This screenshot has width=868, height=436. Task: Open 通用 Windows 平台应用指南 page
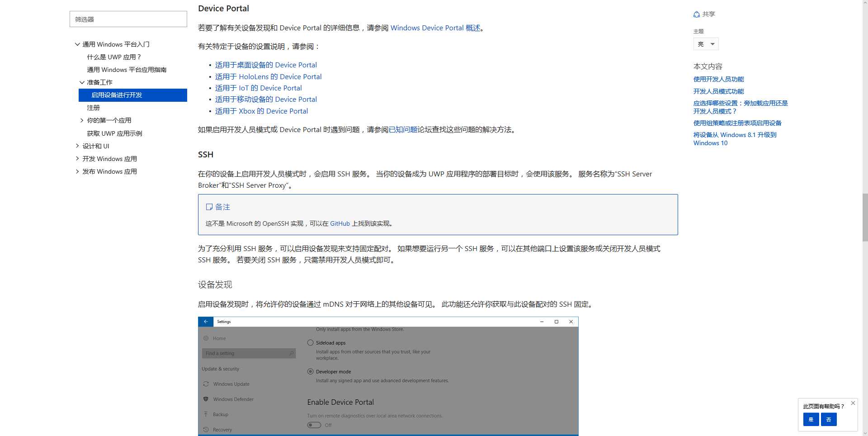tap(127, 70)
